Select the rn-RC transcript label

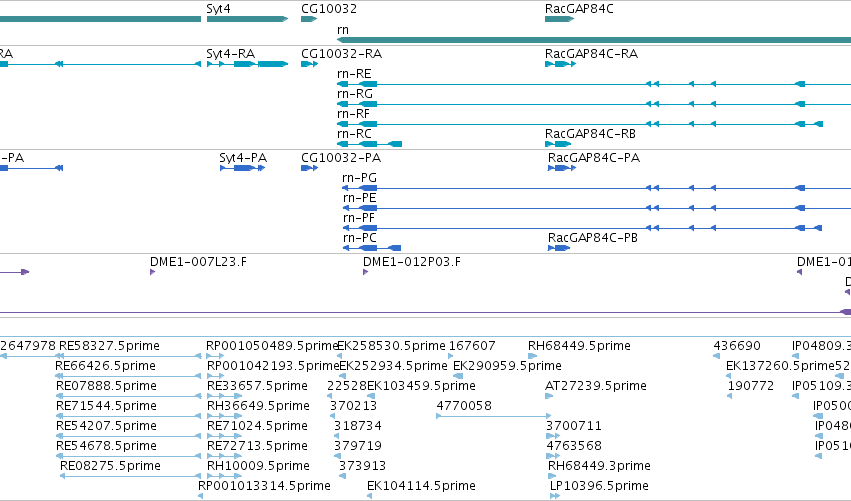coord(354,134)
